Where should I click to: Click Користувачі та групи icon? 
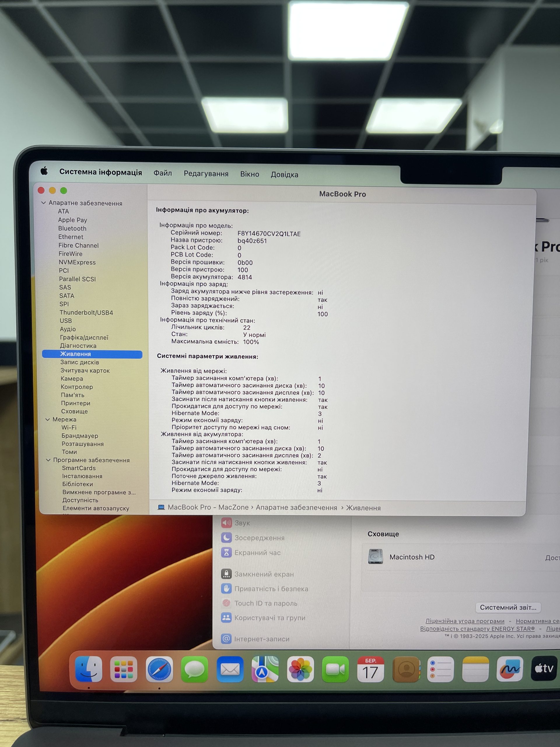pos(226,618)
